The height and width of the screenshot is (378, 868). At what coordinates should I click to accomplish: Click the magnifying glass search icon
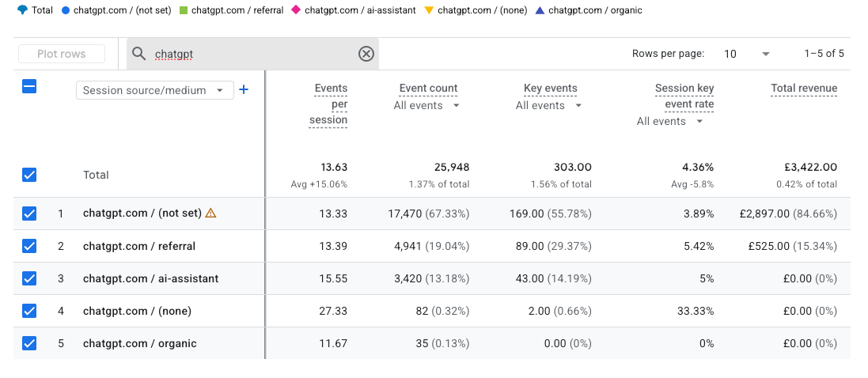click(x=139, y=54)
